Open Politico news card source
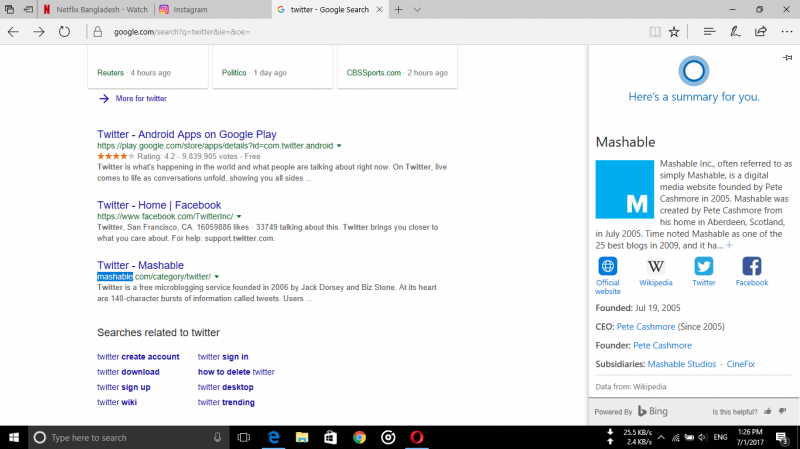This screenshot has width=800, height=449. (x=234, y=72)
